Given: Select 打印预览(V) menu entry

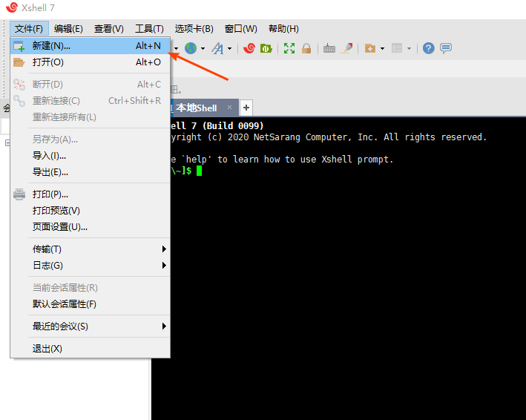Looking at the screenshot, I should 91,211.
